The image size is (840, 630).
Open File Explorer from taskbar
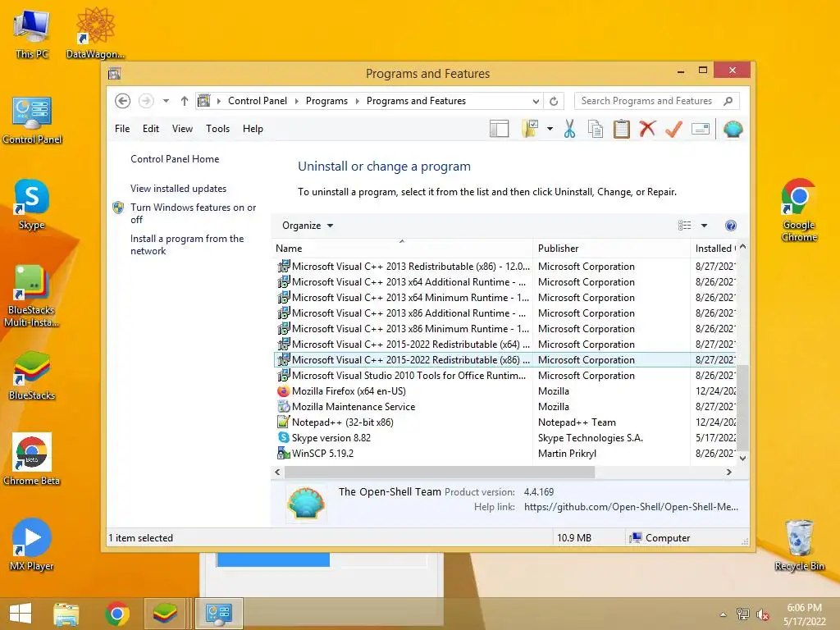coord(66,614)
